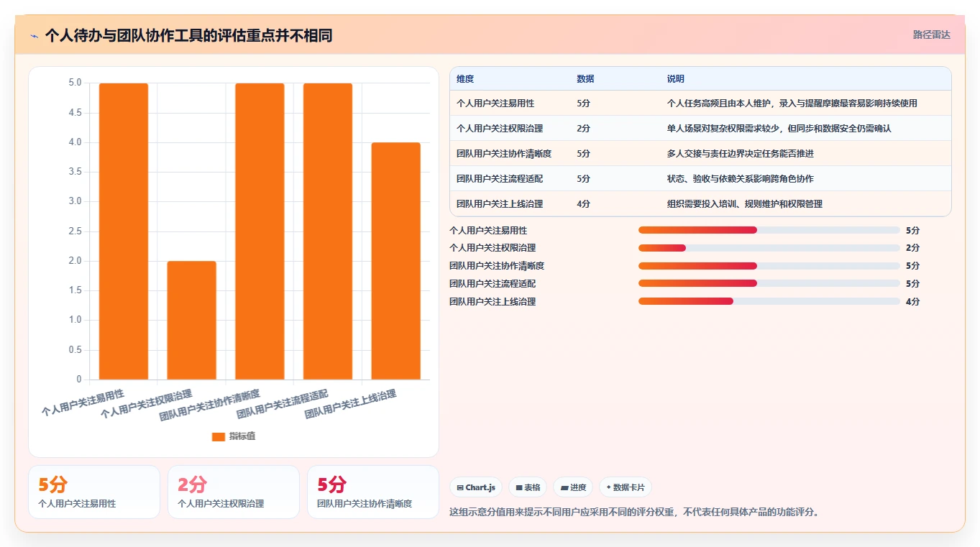Click the x-axis label 团队用户关注上线治理
Viewport: 980px width, 547px height.
coord(351,405)
